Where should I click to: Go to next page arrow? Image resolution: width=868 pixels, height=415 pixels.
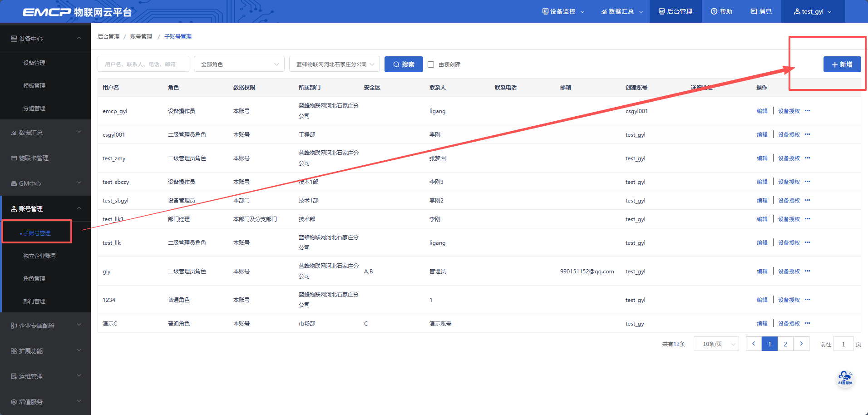tap(801, 344)
